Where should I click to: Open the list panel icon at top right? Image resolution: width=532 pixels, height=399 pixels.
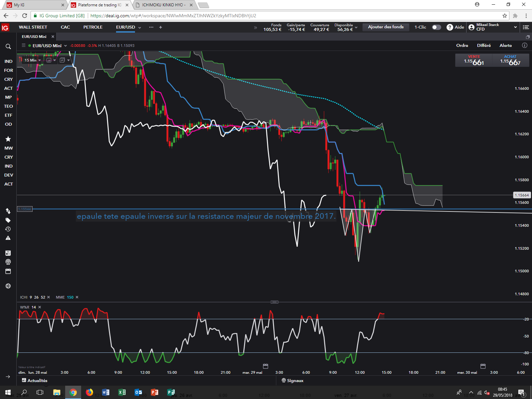pyautogui.click(x=526, y=27)
